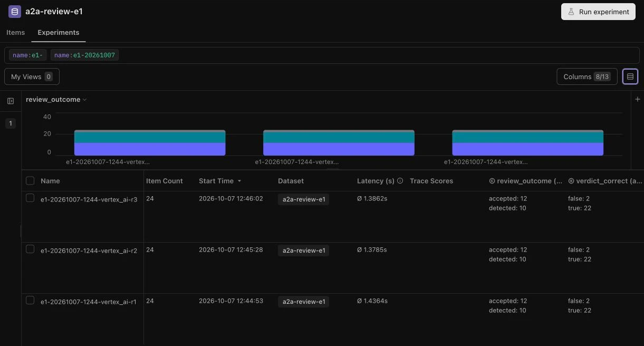Click the Dataset column header
The image size is (644, 346).
pos(291,181)
